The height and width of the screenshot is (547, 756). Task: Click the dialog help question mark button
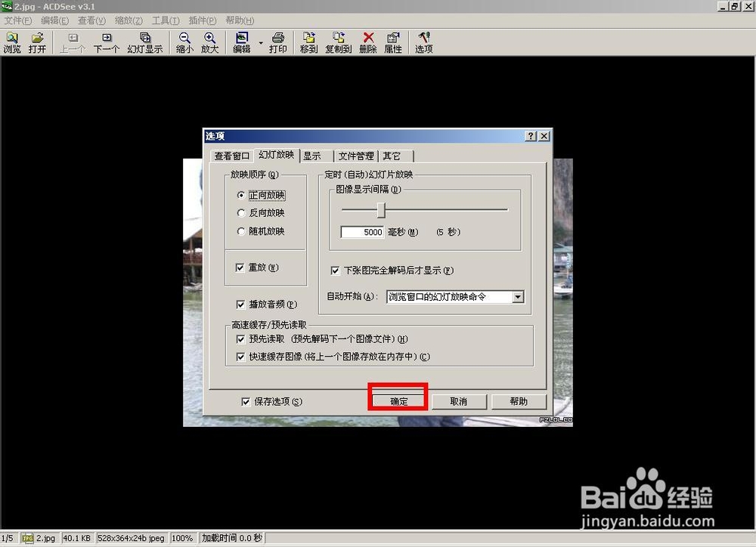tap(531, 136)
